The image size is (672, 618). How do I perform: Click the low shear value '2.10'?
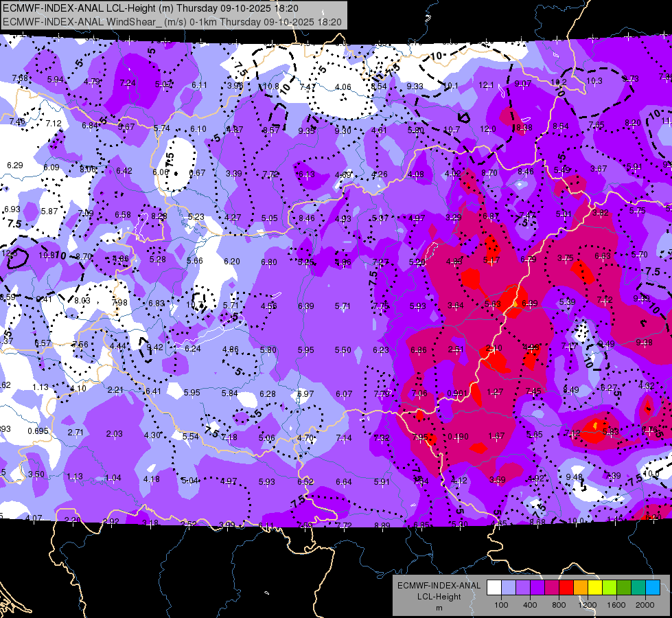494,348
